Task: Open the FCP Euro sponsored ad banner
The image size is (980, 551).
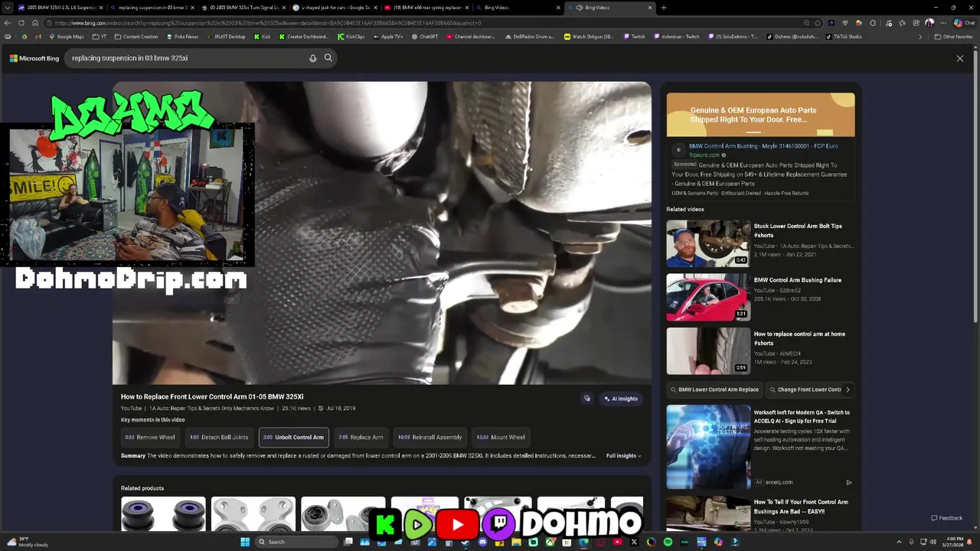Action: click(x=760, y=115)
